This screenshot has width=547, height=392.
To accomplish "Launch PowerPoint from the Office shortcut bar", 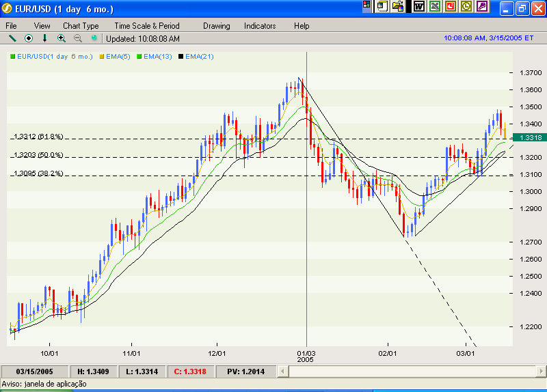I will point(451,7).
